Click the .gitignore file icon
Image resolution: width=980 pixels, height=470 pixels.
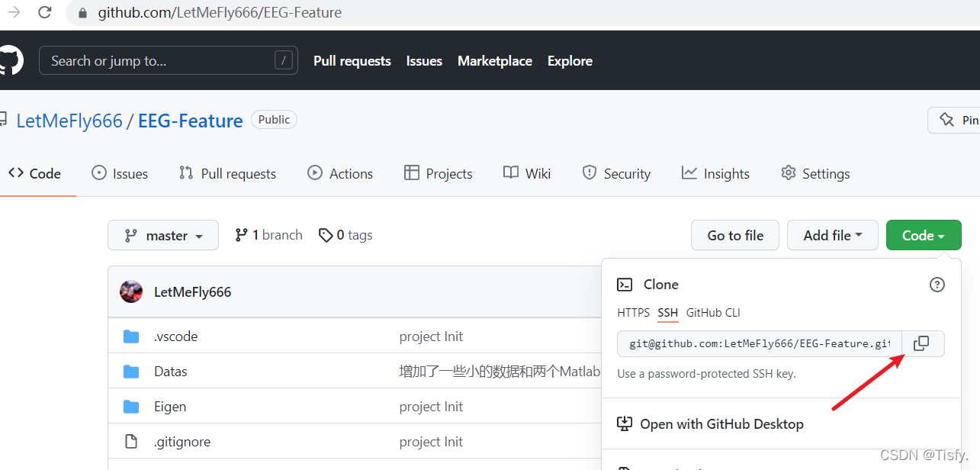tap(131, 442)
